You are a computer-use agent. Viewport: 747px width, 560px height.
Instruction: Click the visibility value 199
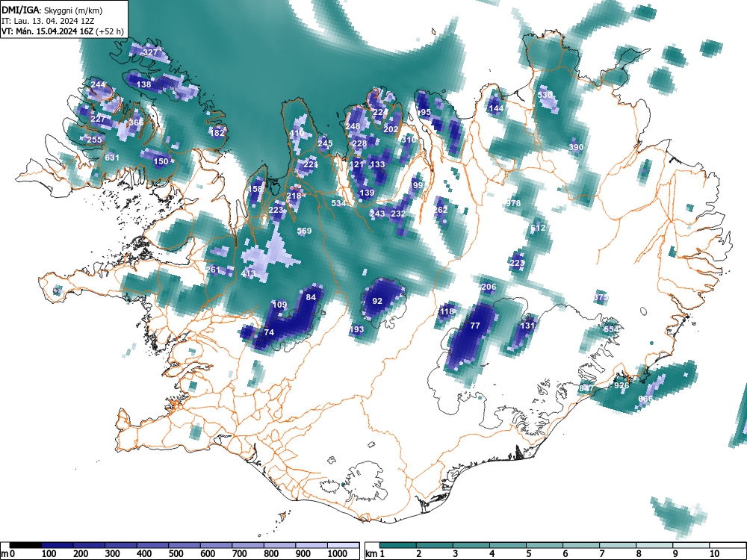416,184
